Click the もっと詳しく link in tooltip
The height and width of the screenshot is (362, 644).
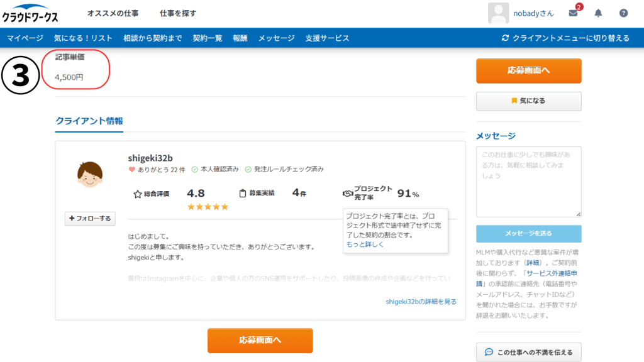(x=365, y=244)
